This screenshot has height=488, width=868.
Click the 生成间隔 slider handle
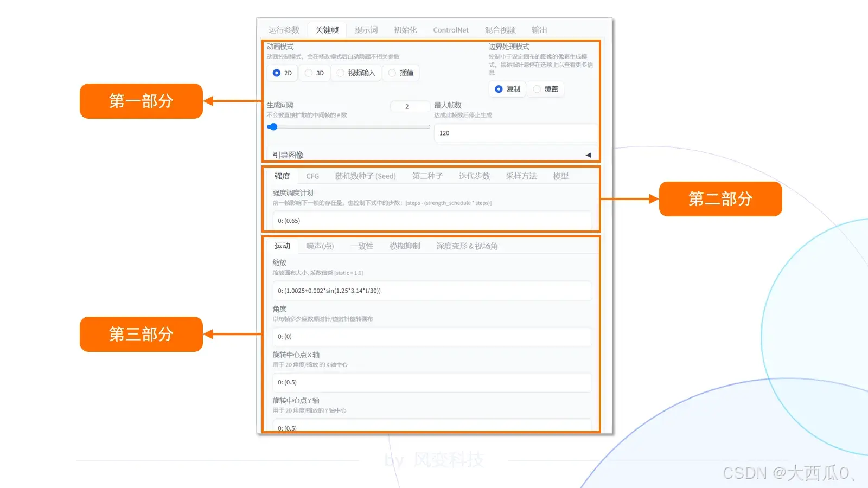pos(273,127)
